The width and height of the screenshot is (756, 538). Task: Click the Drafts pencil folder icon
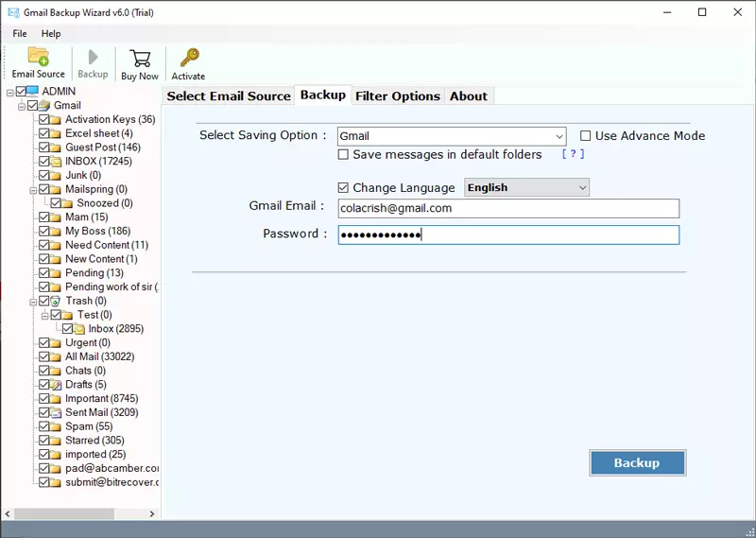click(56, 385)
